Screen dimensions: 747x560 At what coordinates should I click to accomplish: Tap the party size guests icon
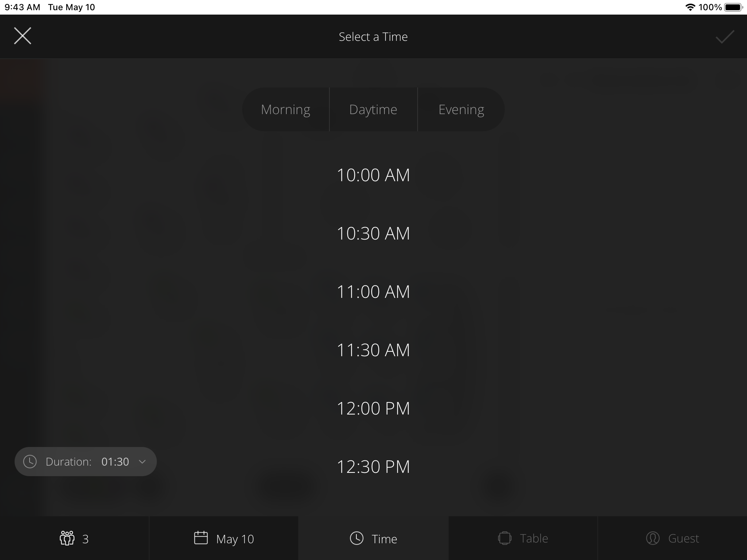[x=67, y=538]
